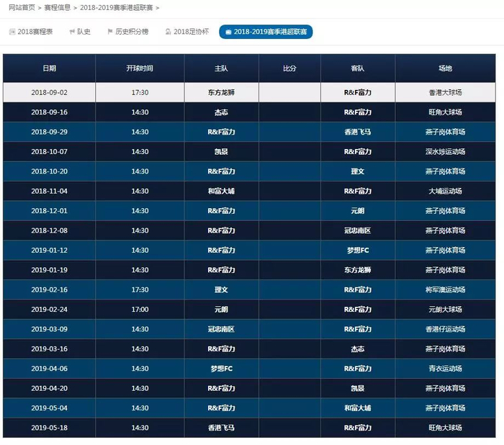The width and height of the screenshot is (504, 445).
Task: Click the 2018-2019赛季港超联赛 breadcrumb link
Action: point(117,7)
